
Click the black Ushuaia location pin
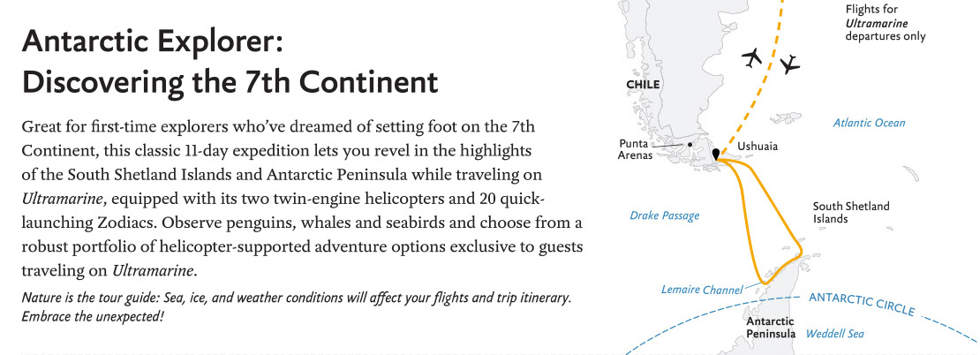click(716, 156)
